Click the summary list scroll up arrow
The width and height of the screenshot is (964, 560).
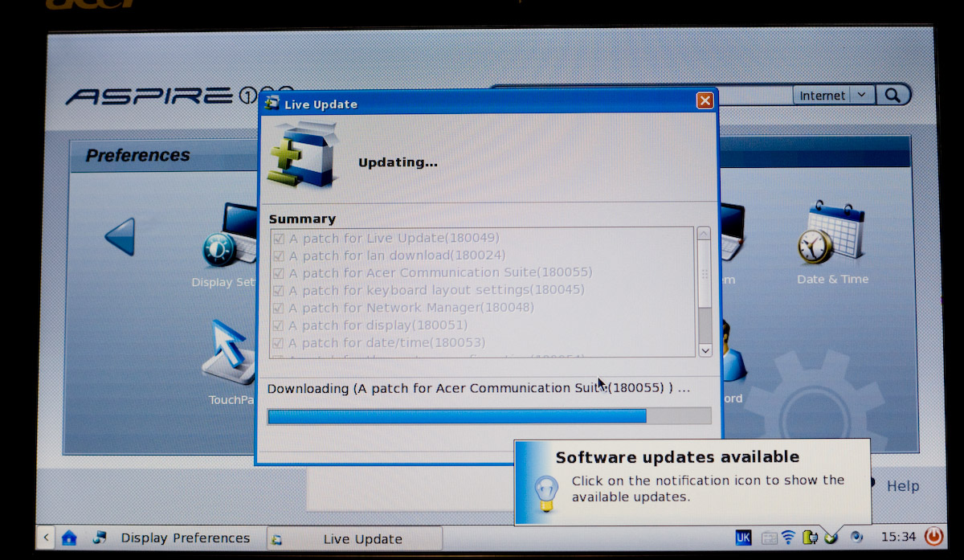(x=705, y=234)
